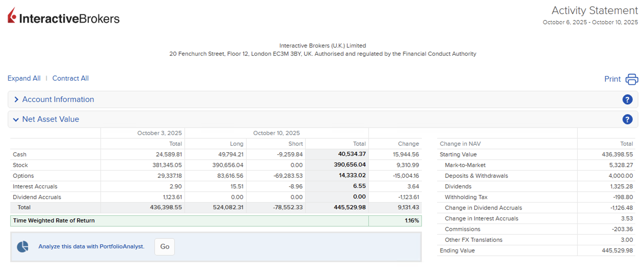Collapse the Net Asset Value chevron
Viewport: 644px width, 267px height.
point(16,120)
